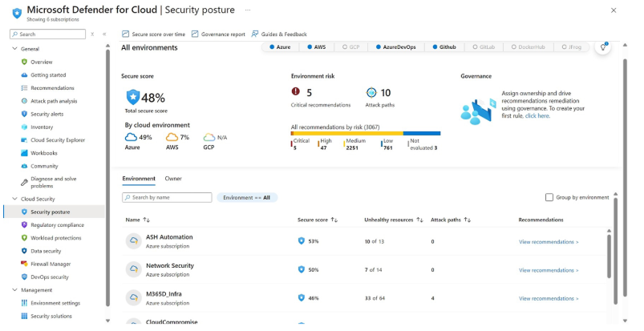Click the governance 'click here' link

pyautogui.click(x=537, y=115)
